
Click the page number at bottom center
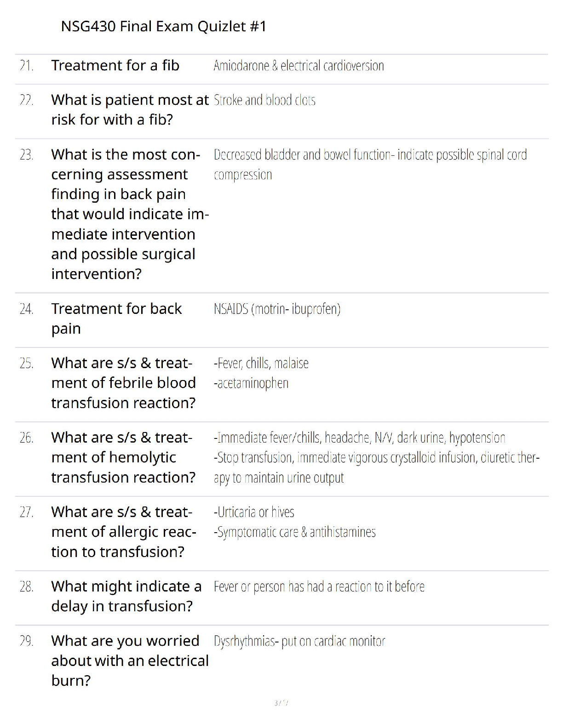tap(281, 703)
